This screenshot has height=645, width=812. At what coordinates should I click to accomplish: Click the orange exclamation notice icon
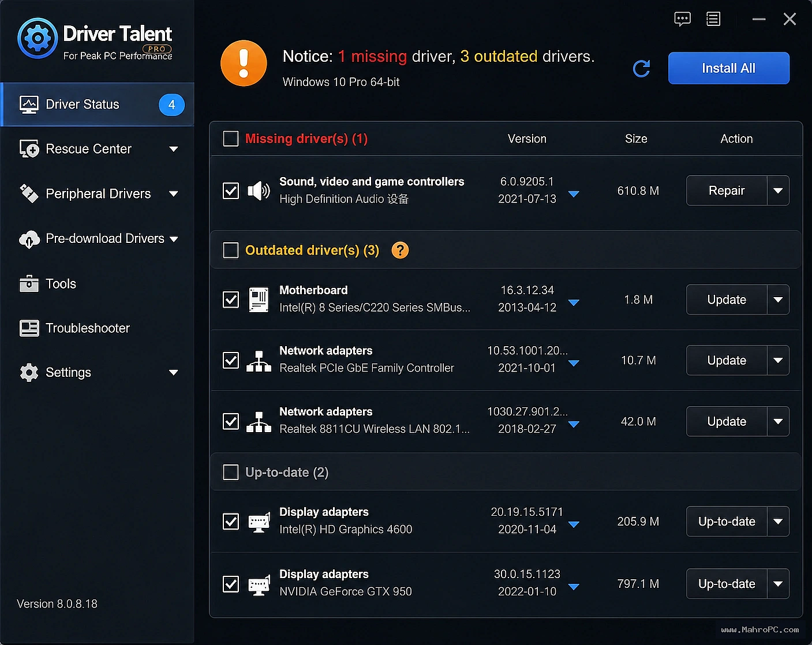pos(244,63)
